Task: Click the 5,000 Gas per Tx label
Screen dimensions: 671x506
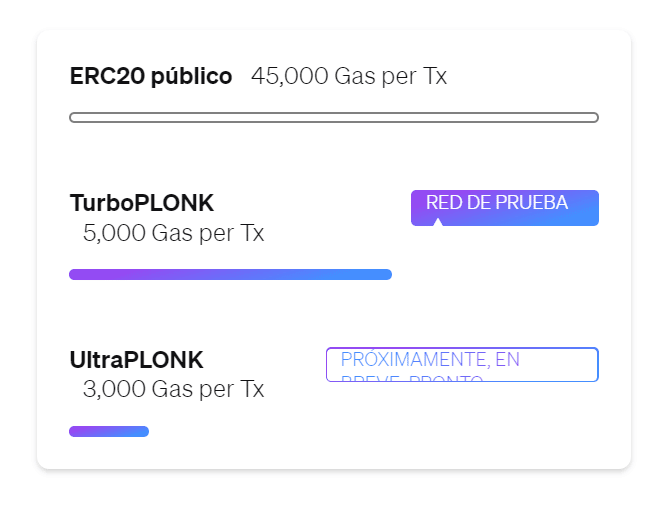Action: coord(173,233)
